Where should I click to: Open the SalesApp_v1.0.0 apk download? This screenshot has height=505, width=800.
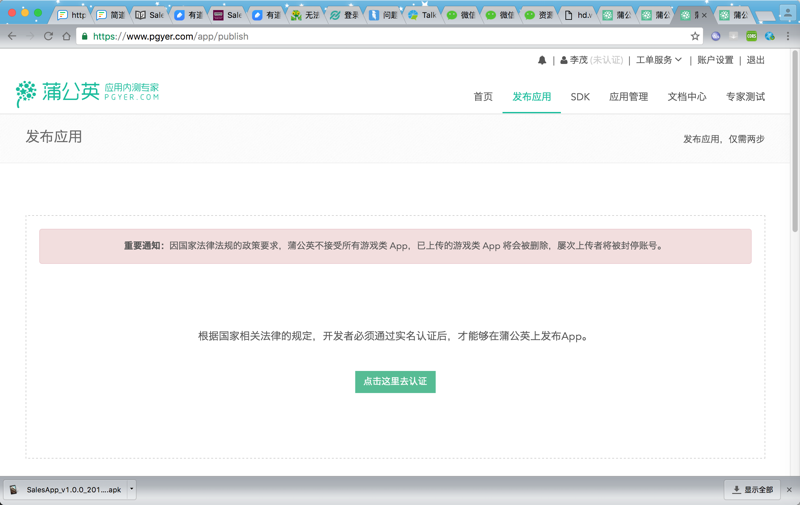(x=66, y=490)
